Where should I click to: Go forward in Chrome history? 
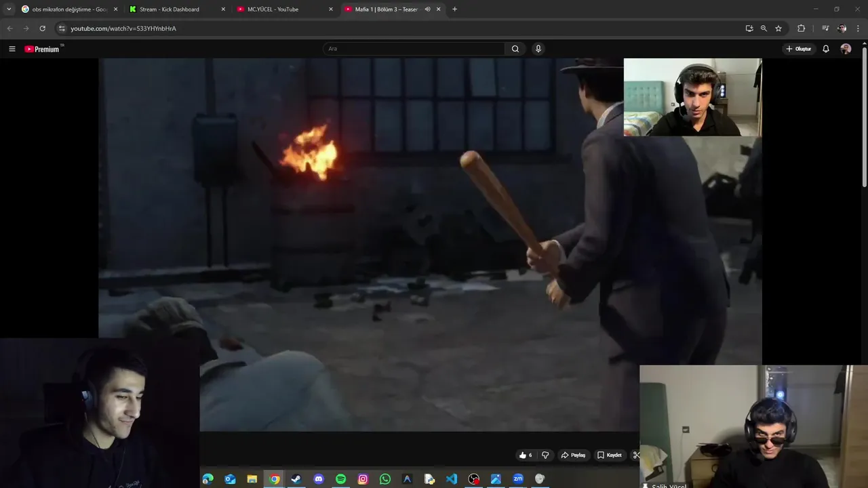[x=26, y=28]
